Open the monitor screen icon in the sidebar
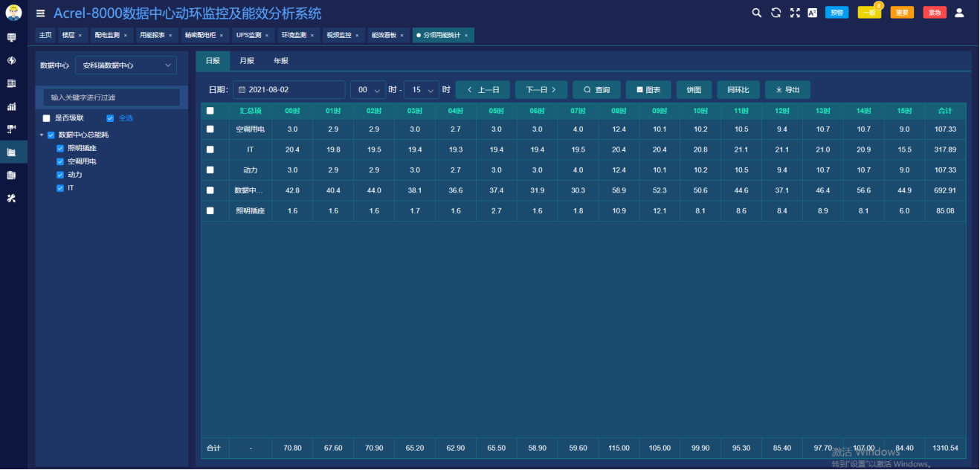 point(12,37)
